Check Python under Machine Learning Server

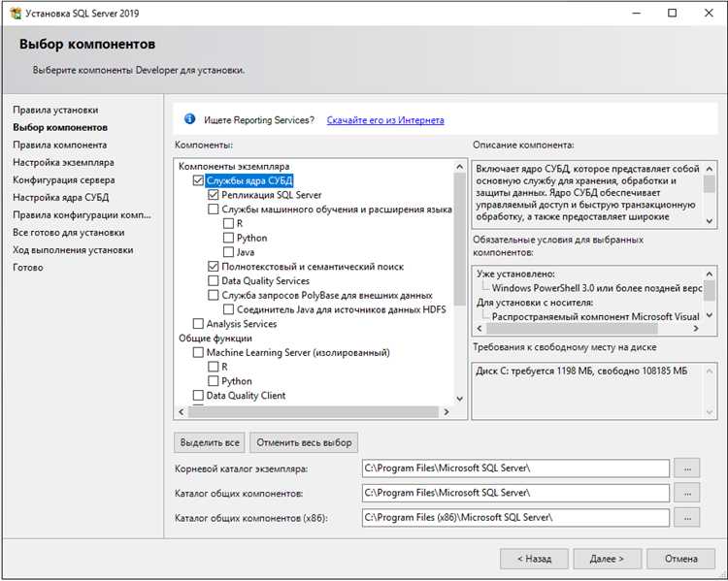click(214, 381)
